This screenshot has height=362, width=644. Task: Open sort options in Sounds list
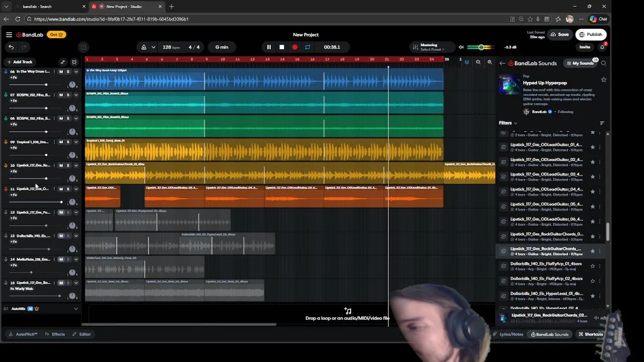[602, 123]
